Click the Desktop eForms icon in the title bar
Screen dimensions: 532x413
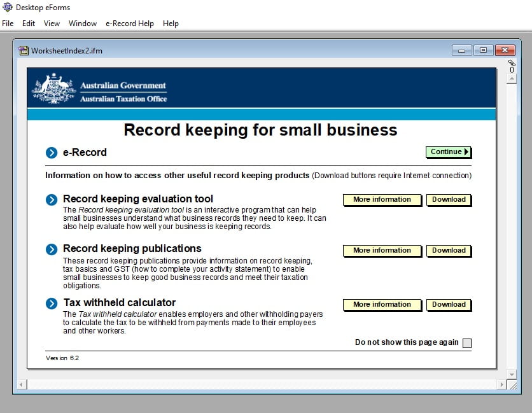[6, 8]
